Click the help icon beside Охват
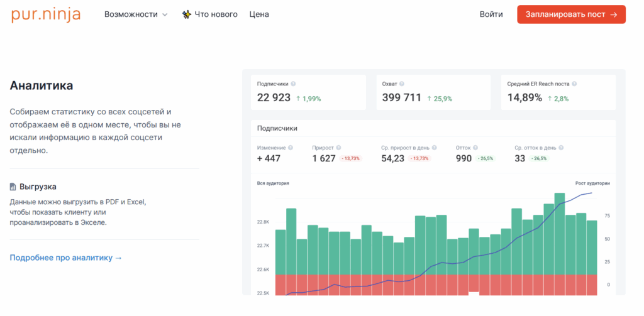 click(x=402, y=84)
